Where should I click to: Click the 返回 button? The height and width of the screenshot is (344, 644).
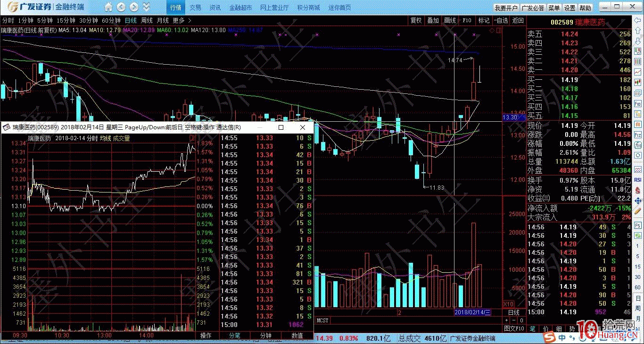coord(518,21)
